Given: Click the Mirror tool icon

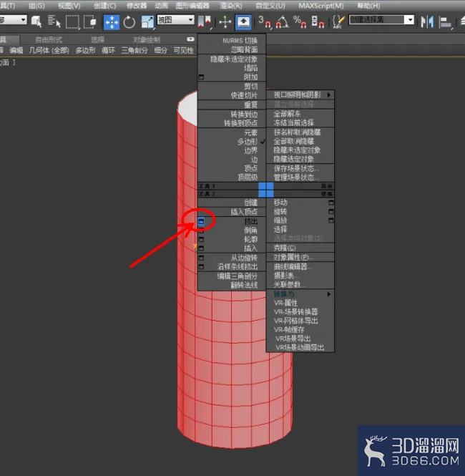Looking at the screenshot, I should pyautogui.click(x=427, y=22).
